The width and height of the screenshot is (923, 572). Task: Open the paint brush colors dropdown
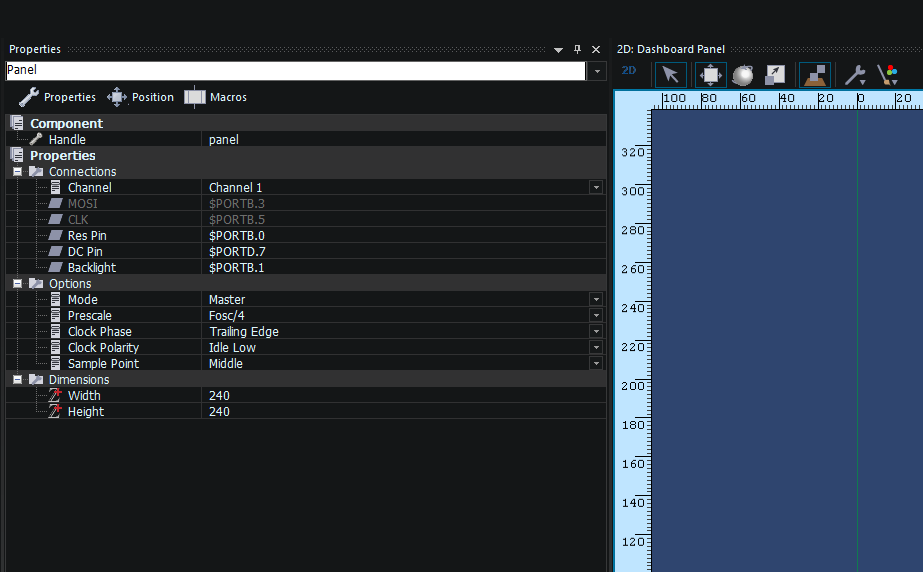point(888,75)
